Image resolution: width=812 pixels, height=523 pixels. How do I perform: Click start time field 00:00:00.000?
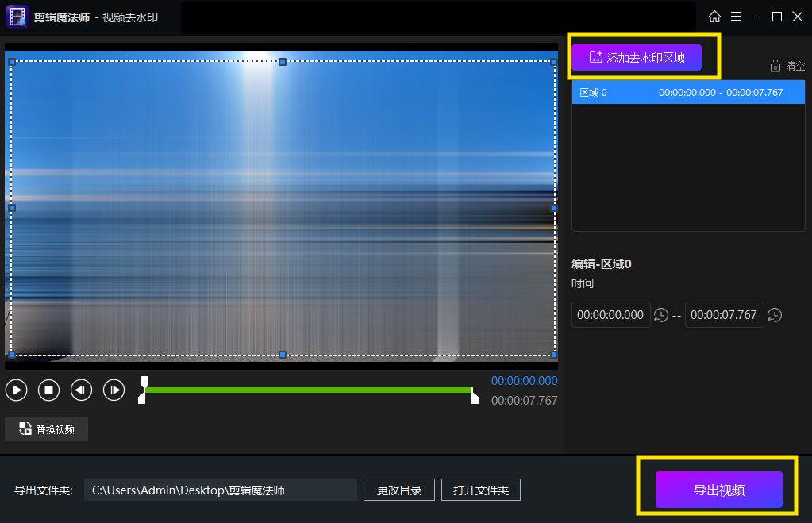pos(610,315)
